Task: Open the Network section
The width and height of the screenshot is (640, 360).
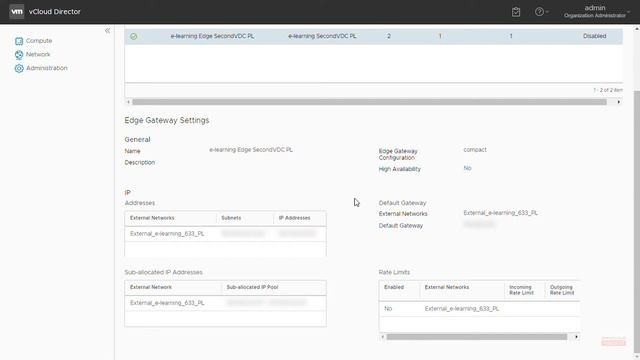Action: [38, 54]
